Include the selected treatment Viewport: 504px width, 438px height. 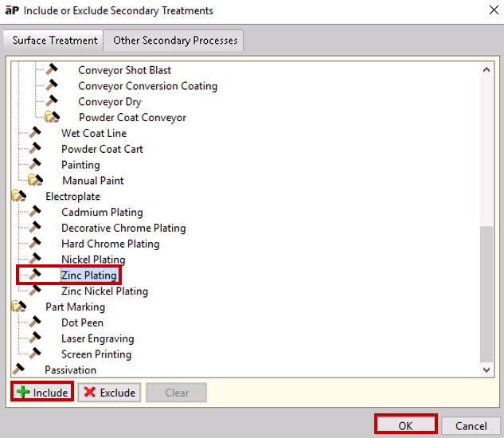click(x=42, y=393)
